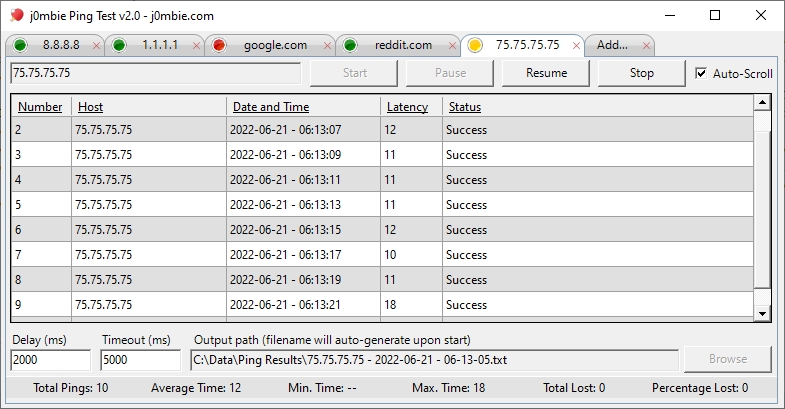
Task: Click the Browse button
Action: [x=727, y=359]
